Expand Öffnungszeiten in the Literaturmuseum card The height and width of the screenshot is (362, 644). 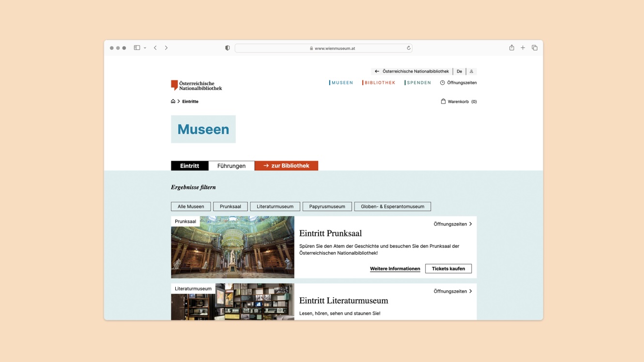point(453,291)
